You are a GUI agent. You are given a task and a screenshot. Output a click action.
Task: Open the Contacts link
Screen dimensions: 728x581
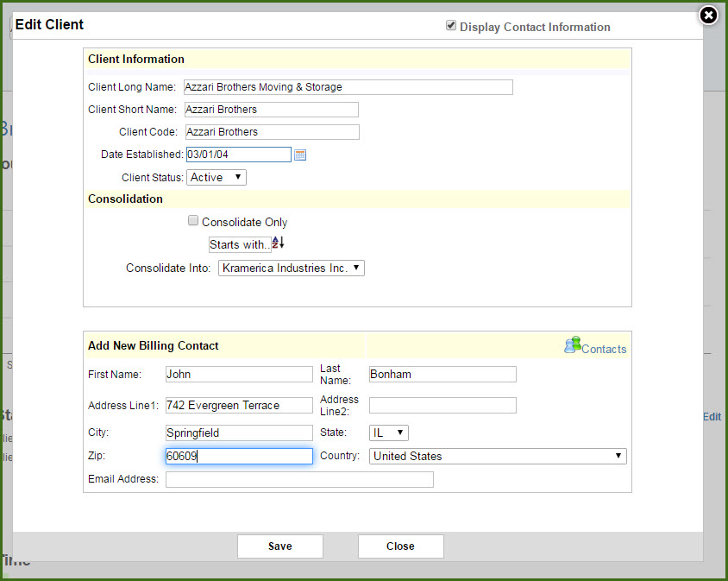coord(604,350)
